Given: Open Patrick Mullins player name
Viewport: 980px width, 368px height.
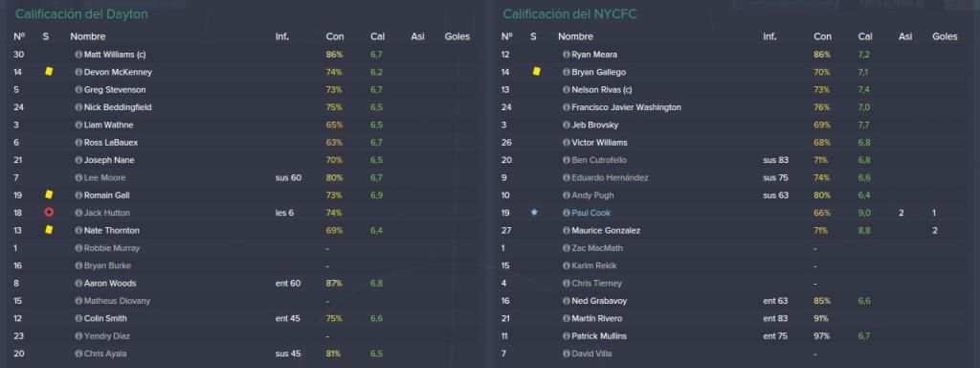Looking at the screenshot, I should point(599,336).
